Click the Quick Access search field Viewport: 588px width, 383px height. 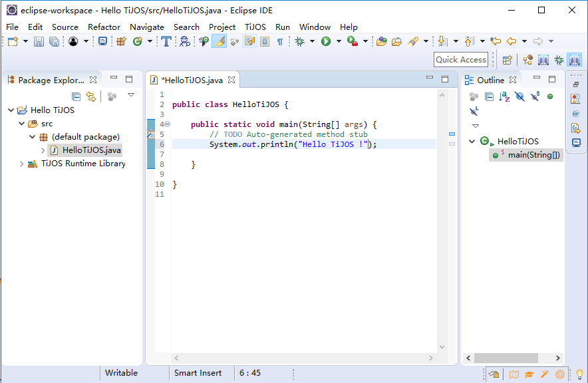(x=461, y=60)
